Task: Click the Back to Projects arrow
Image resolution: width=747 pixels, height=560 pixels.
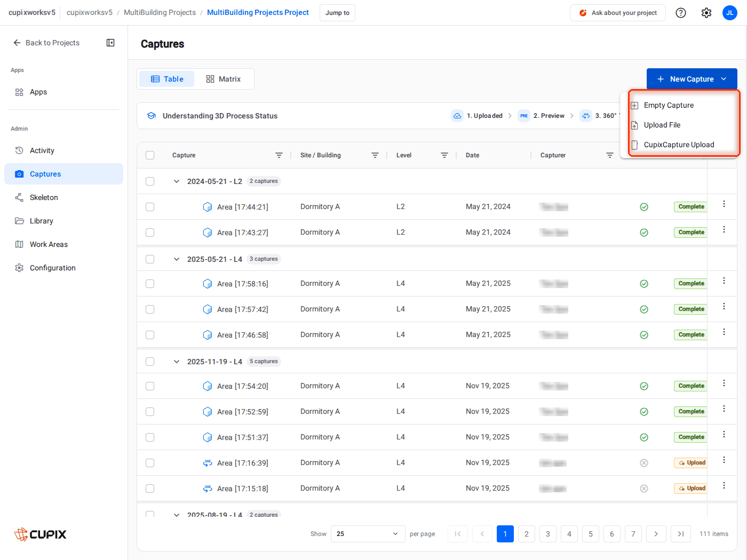Action: pos(17,43)
